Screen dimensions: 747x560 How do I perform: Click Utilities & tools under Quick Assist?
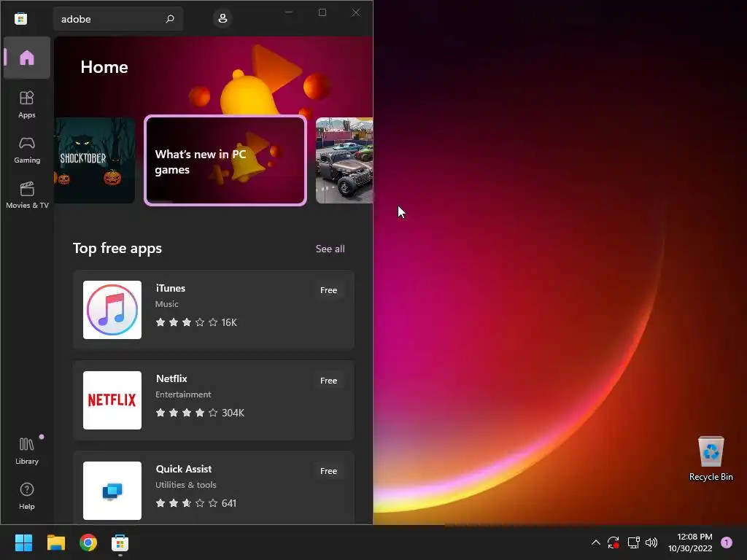[x=186, y=485]
